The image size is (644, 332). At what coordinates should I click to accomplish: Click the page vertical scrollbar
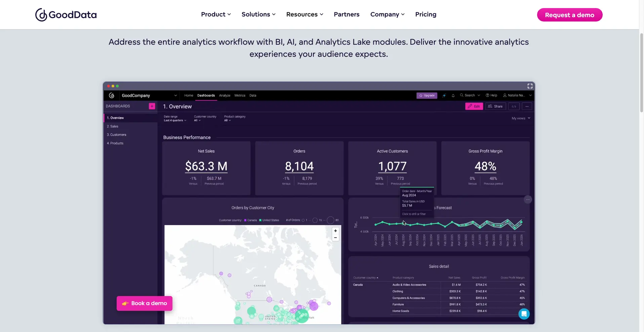(642, 73)
